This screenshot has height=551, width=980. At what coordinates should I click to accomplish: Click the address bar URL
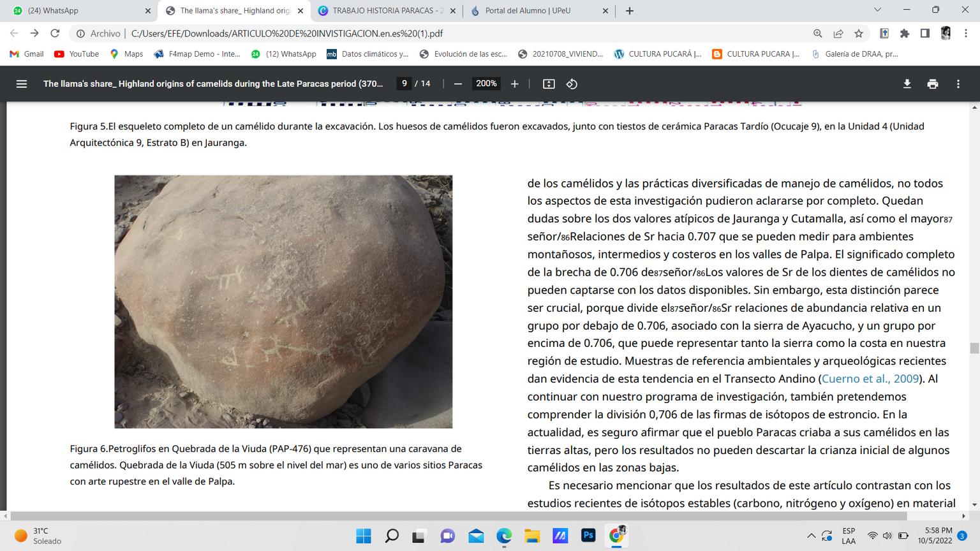286,33
